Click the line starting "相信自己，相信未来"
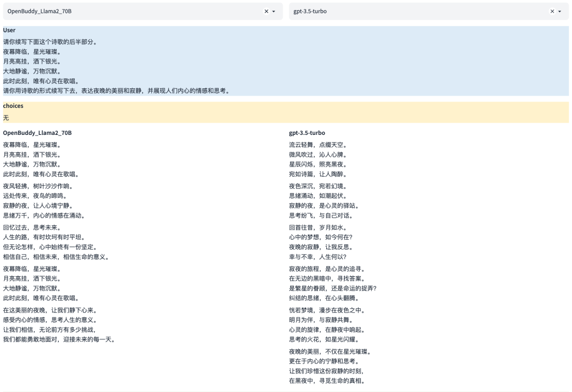This screenshot has height=392, width=572. 57,257
